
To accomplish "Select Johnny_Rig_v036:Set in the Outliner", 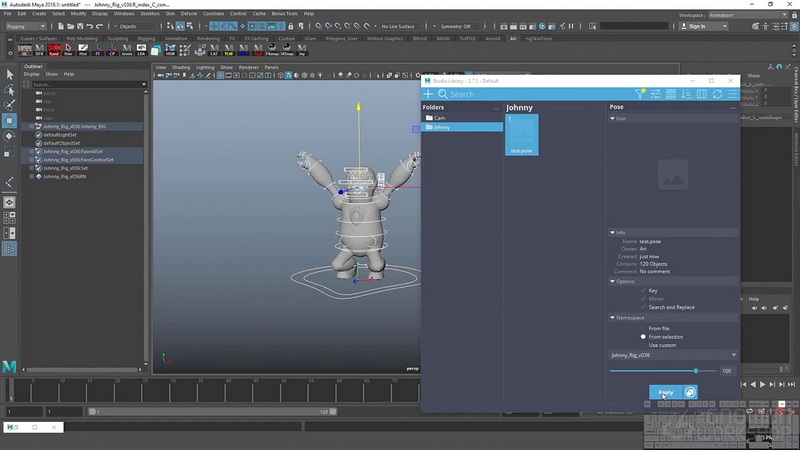I will click(65, 168).
